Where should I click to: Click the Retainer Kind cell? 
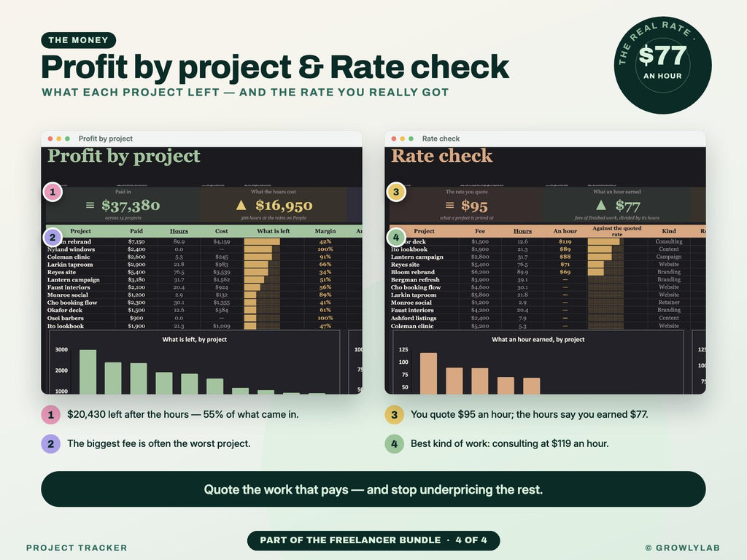point(669,303)
